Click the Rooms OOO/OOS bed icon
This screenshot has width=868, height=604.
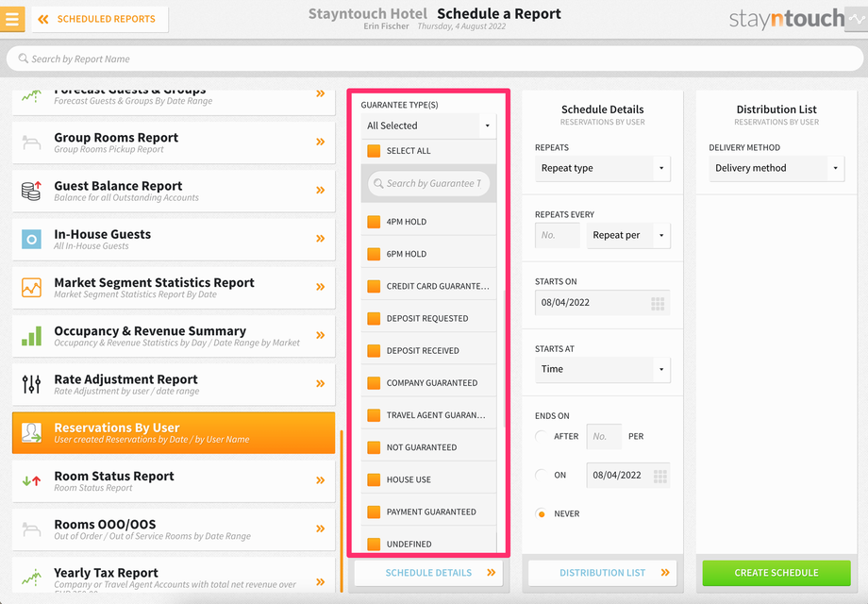coord(31,529)
